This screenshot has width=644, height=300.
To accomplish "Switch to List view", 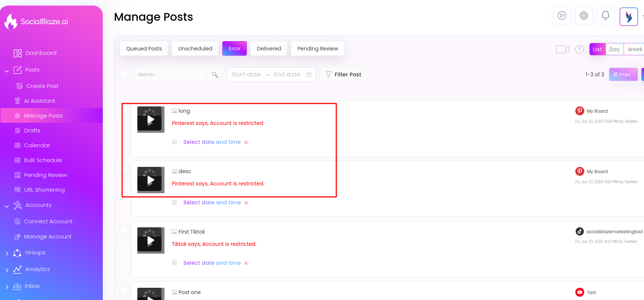I will (597, 49).
